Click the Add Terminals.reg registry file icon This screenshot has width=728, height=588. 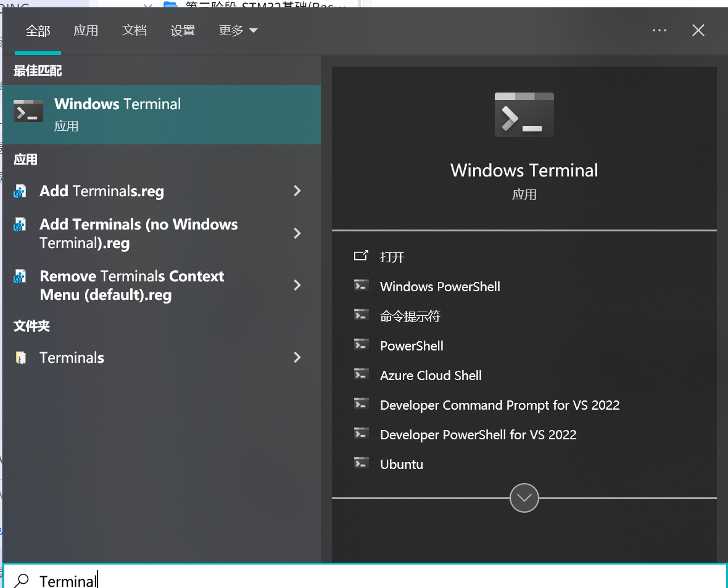coord(20,191)
